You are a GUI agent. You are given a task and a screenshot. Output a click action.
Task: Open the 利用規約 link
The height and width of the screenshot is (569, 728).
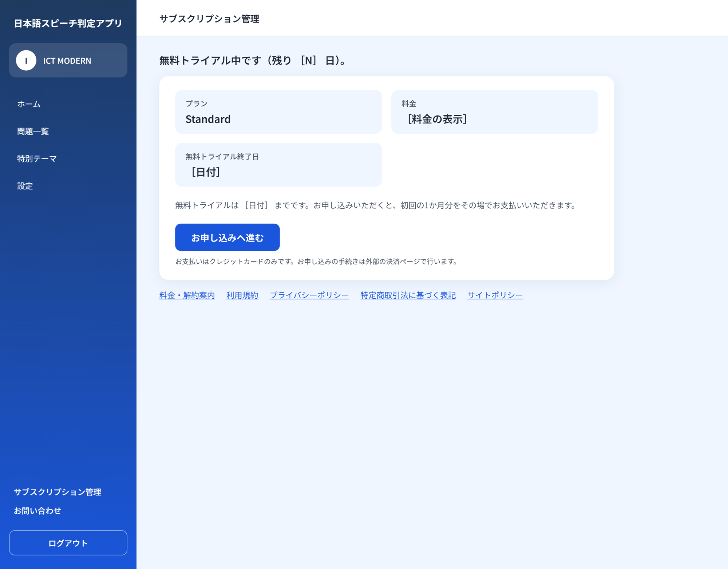point(242,295)
